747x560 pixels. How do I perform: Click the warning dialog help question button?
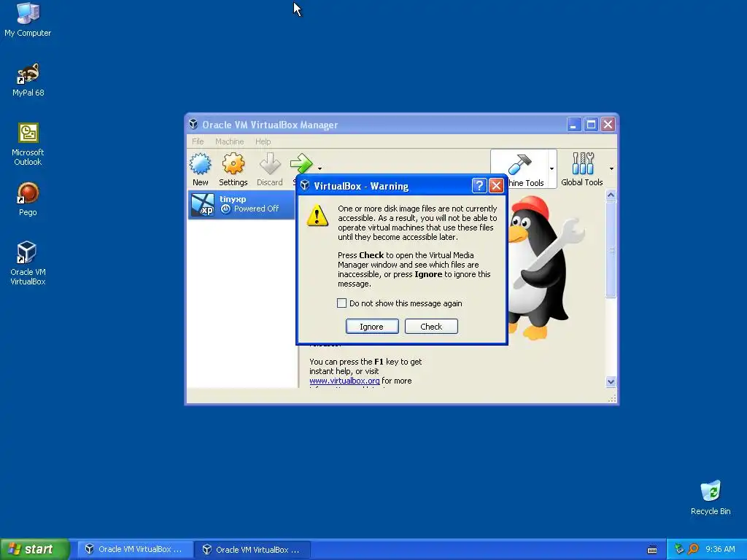[x=479, y=186]
